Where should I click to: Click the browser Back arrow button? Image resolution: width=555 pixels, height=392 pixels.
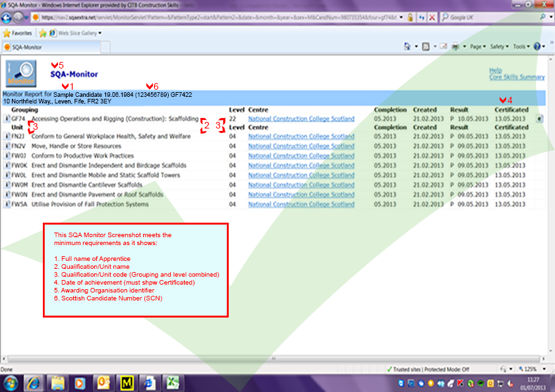[6, 17]
